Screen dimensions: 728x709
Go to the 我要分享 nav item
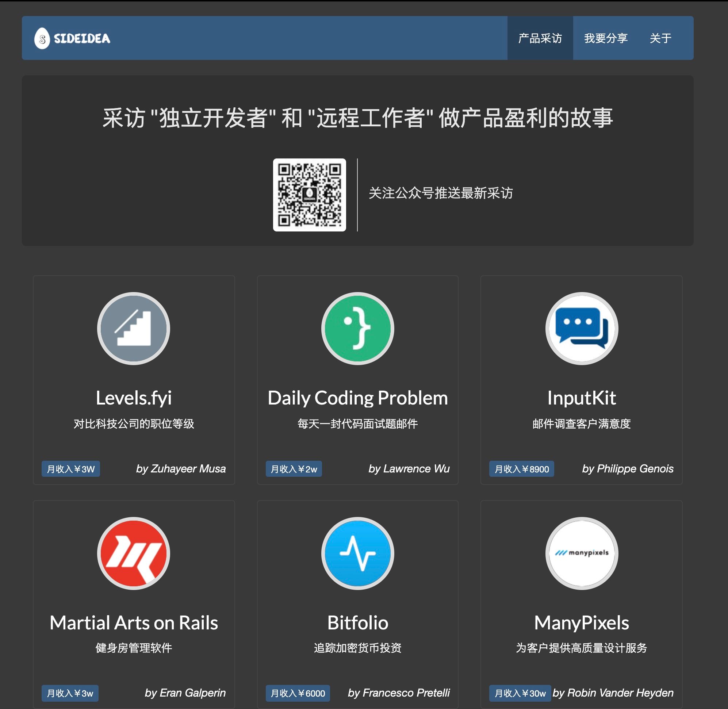(x=605, y=38)
